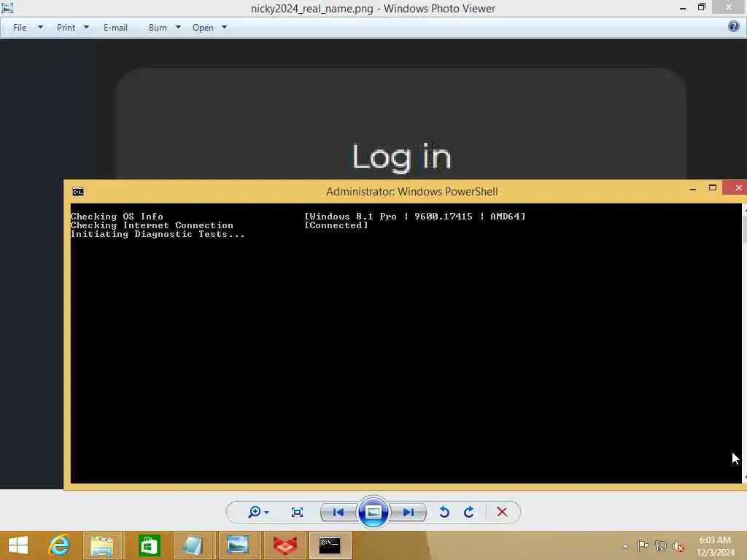Restore down the Photo Viewer window

tap(701, 7)
